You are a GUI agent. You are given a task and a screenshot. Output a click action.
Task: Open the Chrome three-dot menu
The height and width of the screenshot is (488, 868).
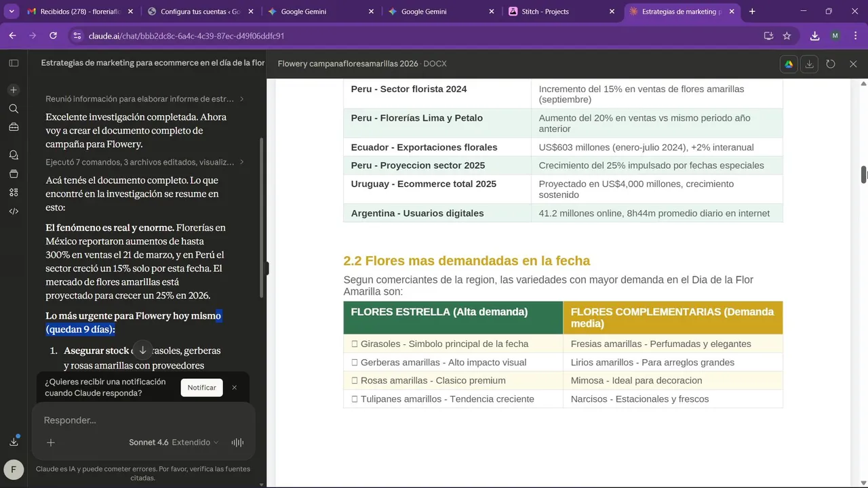pos(854,36)
